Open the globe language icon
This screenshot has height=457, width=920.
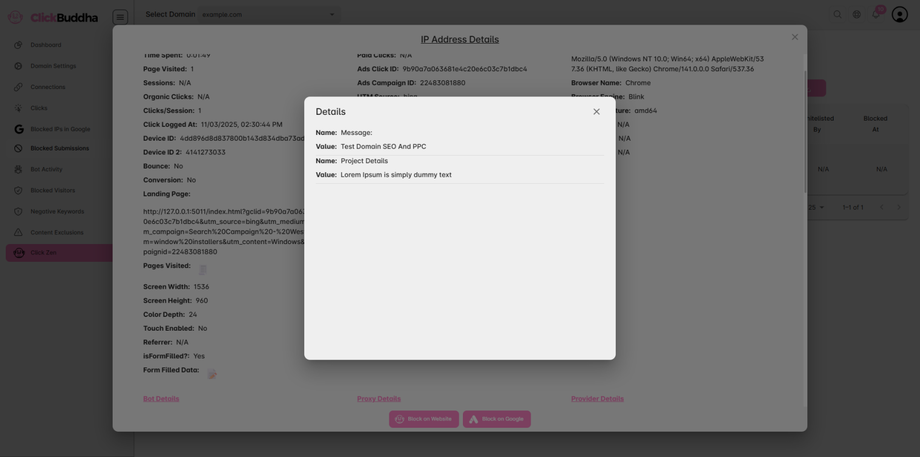857,15
